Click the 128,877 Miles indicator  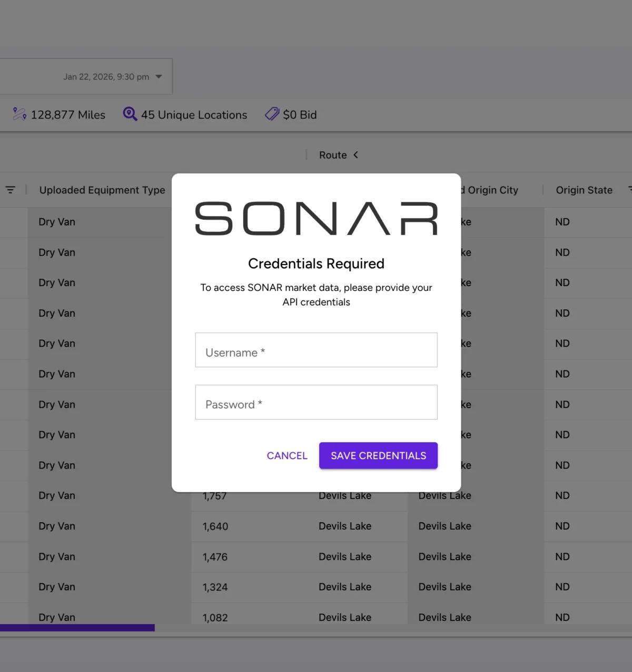pos(67,115)
